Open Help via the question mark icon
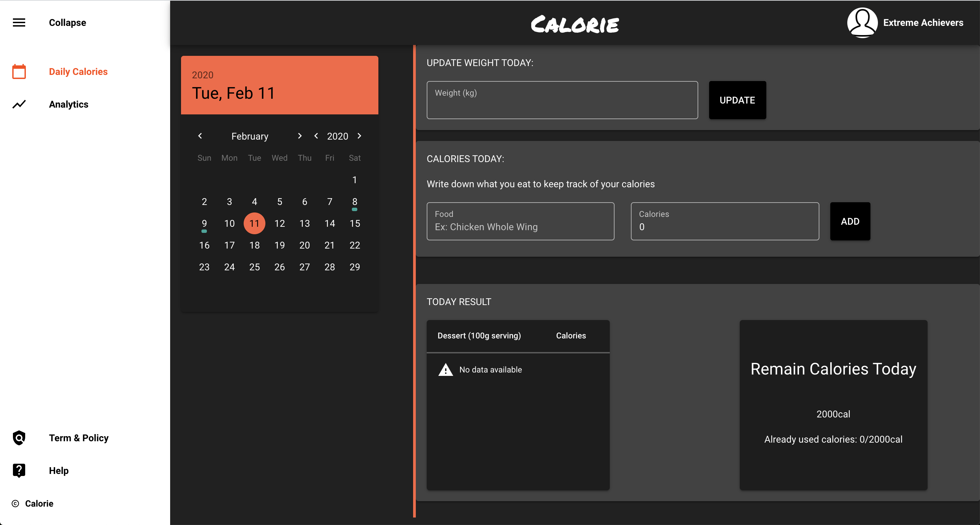Image resolution: width=980 pixels, height=525 pixels. click(19, 470)
